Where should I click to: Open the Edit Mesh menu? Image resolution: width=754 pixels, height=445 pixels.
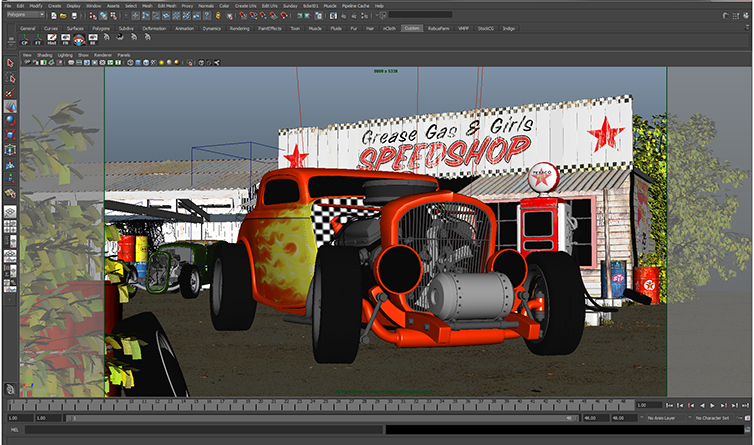tap(167, 6)
